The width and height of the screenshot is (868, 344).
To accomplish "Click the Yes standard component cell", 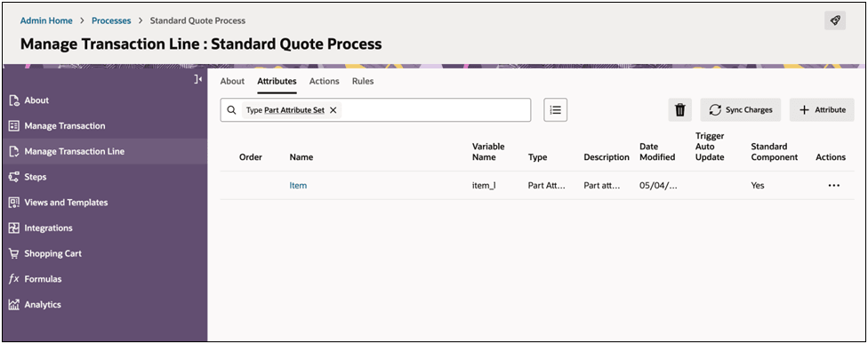I will pos(758,185).
